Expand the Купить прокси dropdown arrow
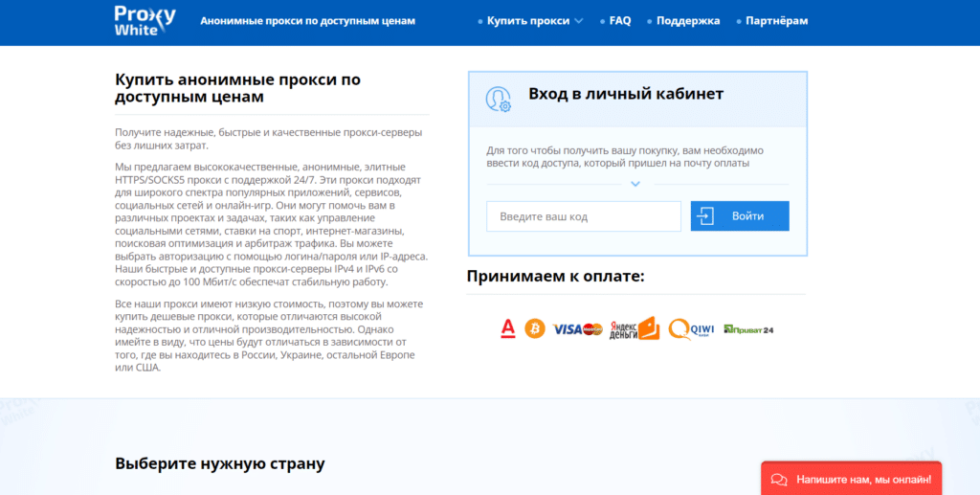This screenshot has height=495, width=980. tap(579, 21)
